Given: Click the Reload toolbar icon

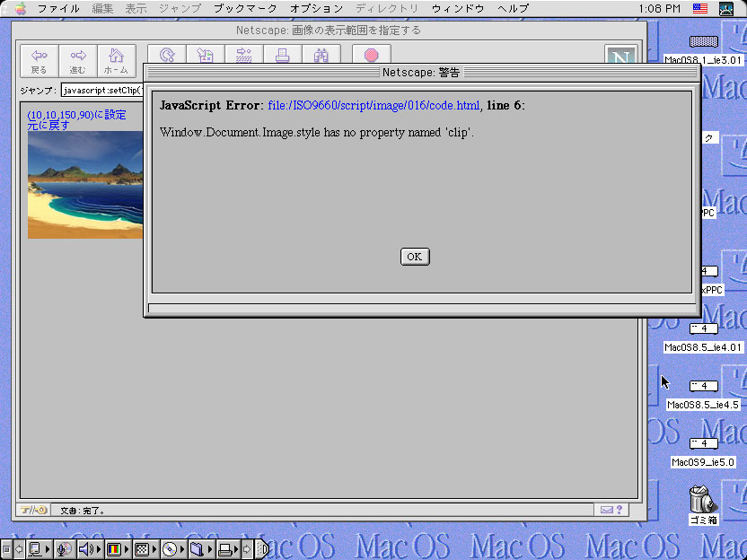Looking at the screenshot, I should tap(167, 56).
